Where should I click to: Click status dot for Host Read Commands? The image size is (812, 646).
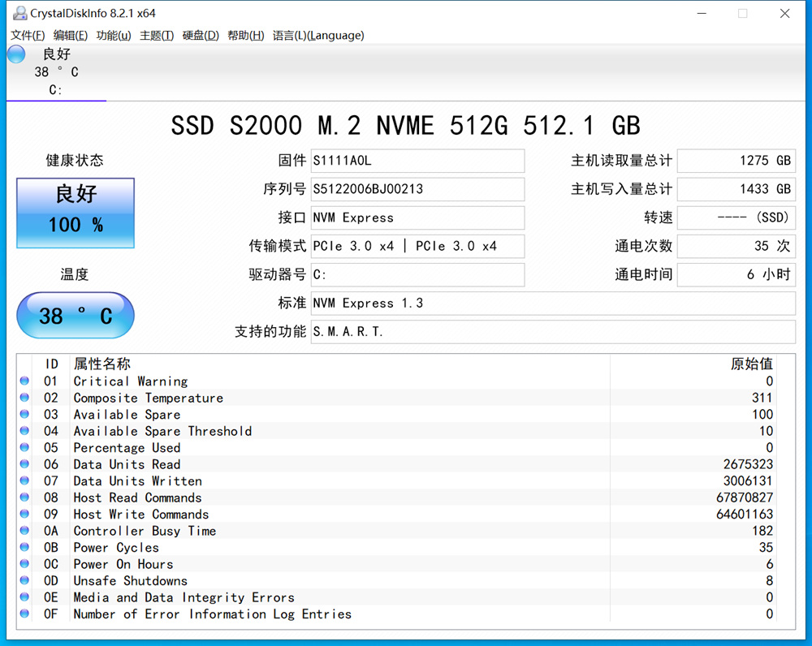(x=24, y=497)
